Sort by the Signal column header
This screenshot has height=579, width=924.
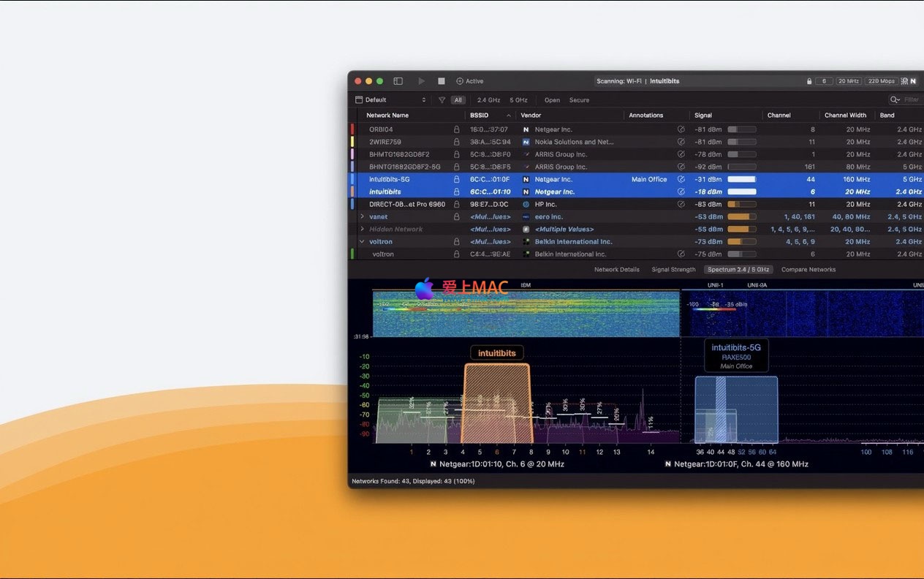703,116
